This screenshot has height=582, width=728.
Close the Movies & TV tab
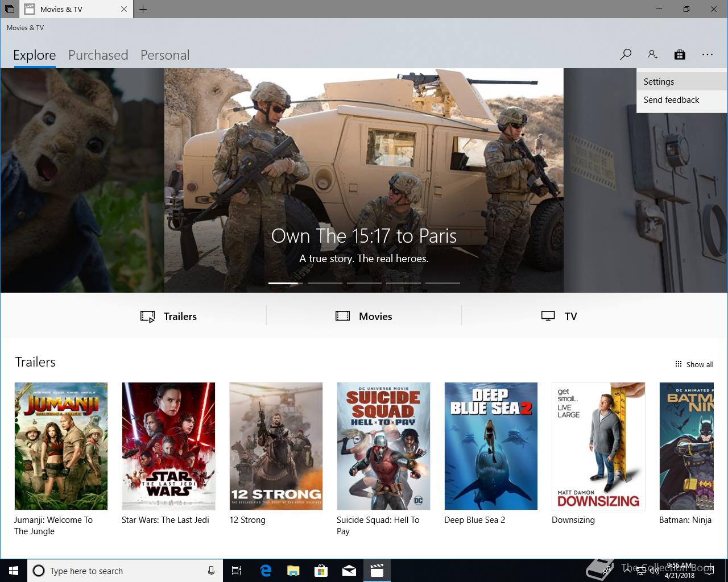tap(124, 9)
